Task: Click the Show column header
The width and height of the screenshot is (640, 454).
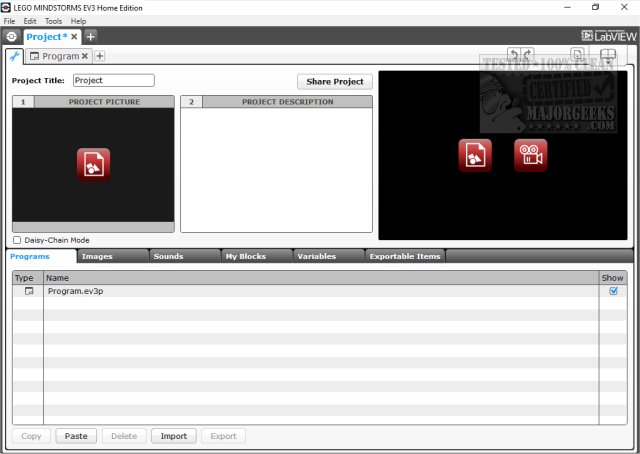Action: (613, 278)
